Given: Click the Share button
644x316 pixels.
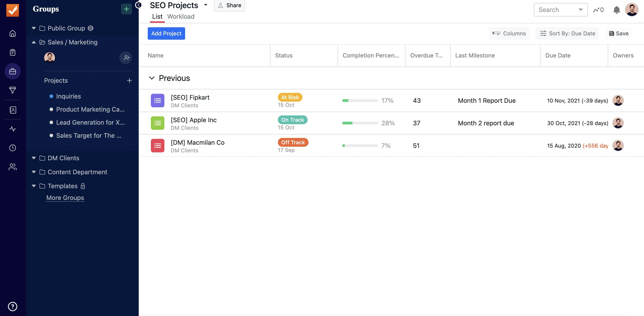Looking at the screenshot, I should [229, 5].
